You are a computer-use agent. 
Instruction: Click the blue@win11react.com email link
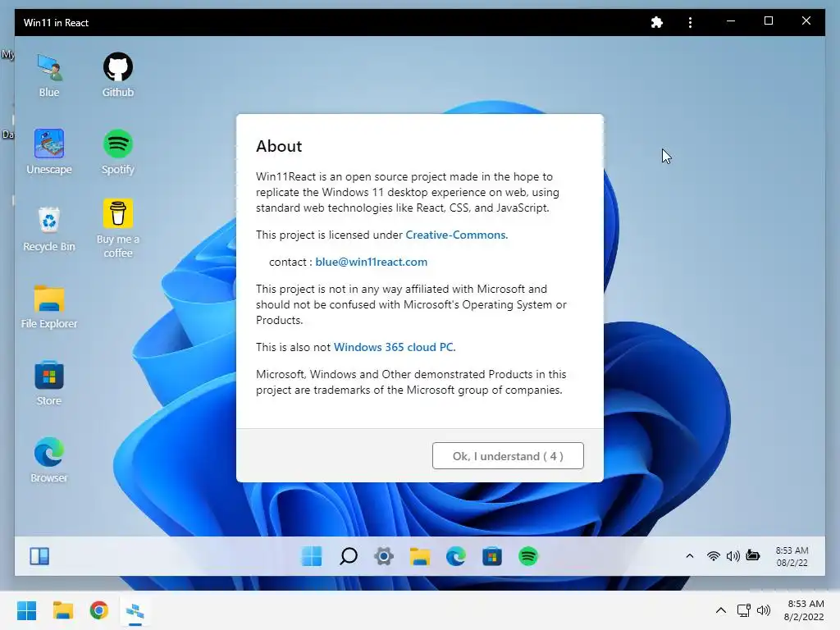point(372,262)
